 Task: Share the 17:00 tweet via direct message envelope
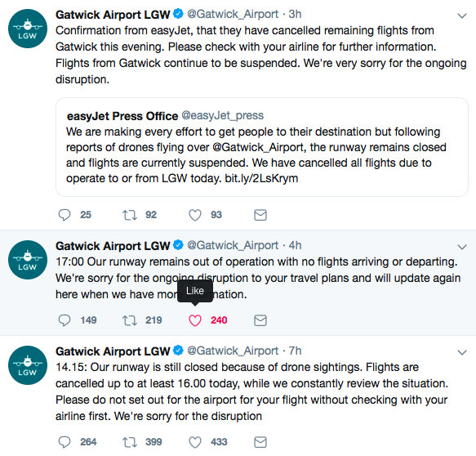260,320
